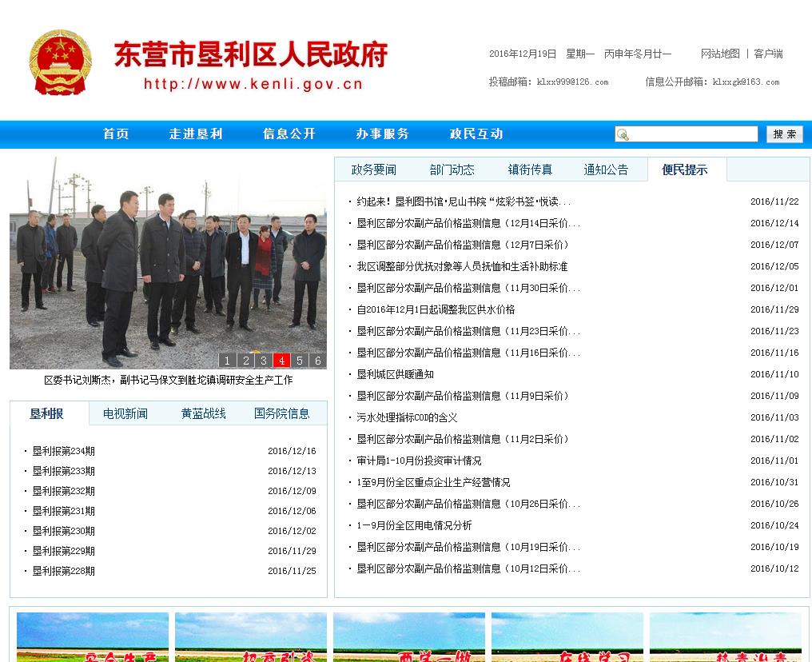Viewport: 812px width, 662px height.
Task: Open the 走进垦利 navigation menu
Action: [x=196, y=134]
